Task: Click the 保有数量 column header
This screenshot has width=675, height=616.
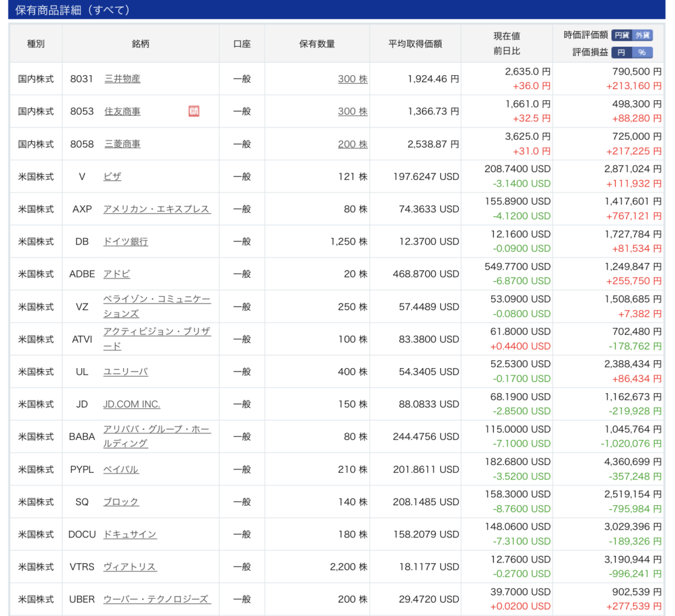Action: 317,44
